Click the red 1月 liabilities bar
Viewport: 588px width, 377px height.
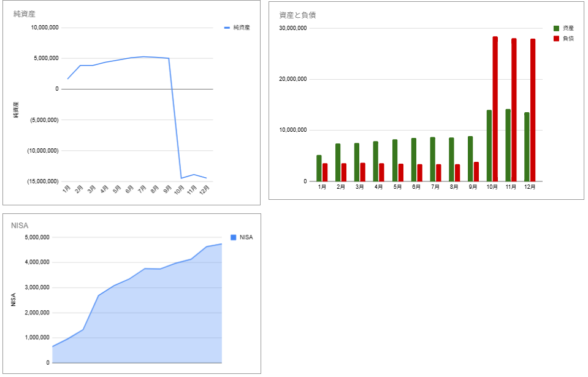pos(325,172)
